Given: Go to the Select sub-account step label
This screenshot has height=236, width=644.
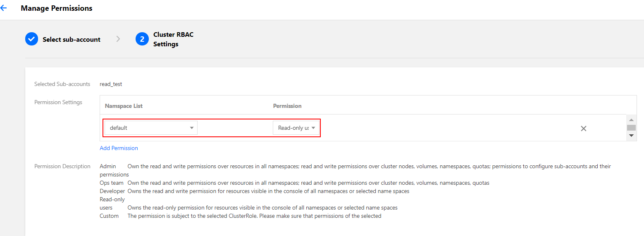Looking at the screenshot, I should (72, 40).
